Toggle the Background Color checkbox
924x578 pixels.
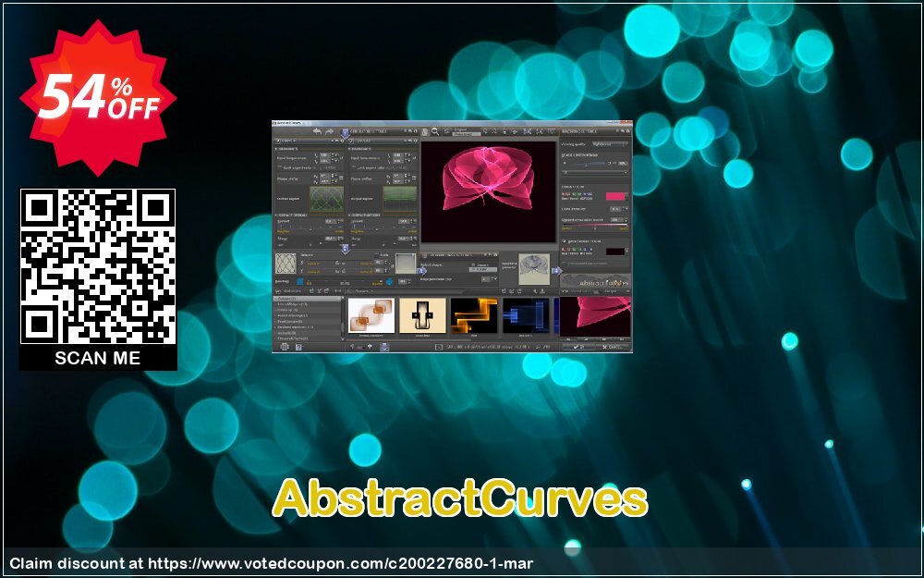pyautogui.click(x=565, y=241)
